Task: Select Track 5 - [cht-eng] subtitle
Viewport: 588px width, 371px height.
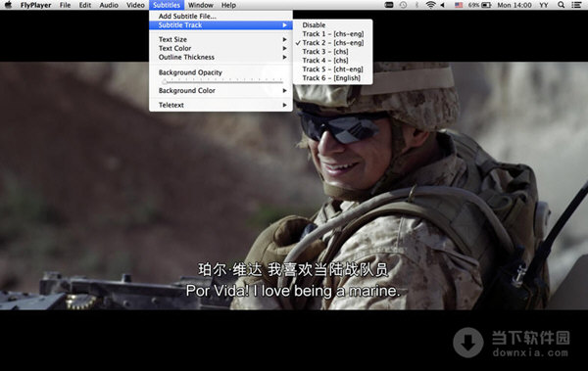Action: [332, 70]
